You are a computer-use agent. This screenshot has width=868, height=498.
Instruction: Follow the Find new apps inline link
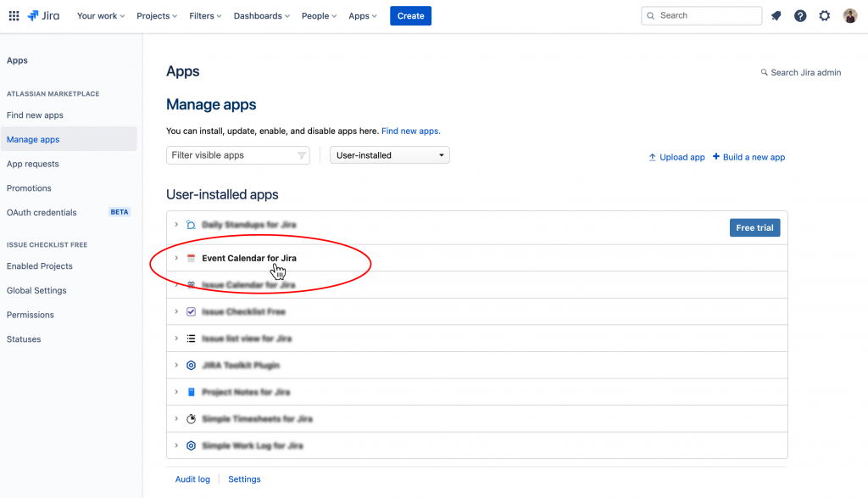pyautogui.click(x=411, y=131)
